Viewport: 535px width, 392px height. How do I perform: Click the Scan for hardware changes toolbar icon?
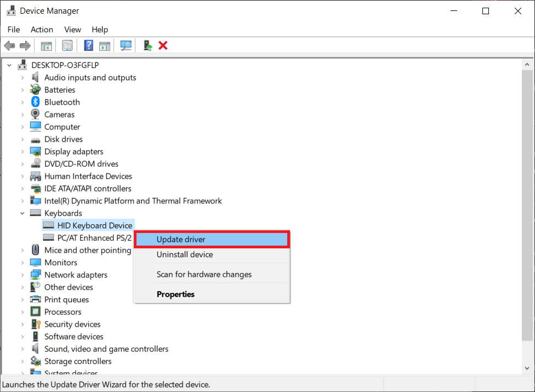126,45
